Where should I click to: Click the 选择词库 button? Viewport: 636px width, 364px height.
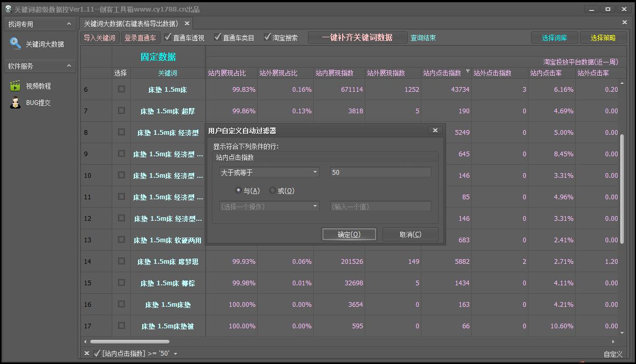pyautogui.click(x=554, y=38)
